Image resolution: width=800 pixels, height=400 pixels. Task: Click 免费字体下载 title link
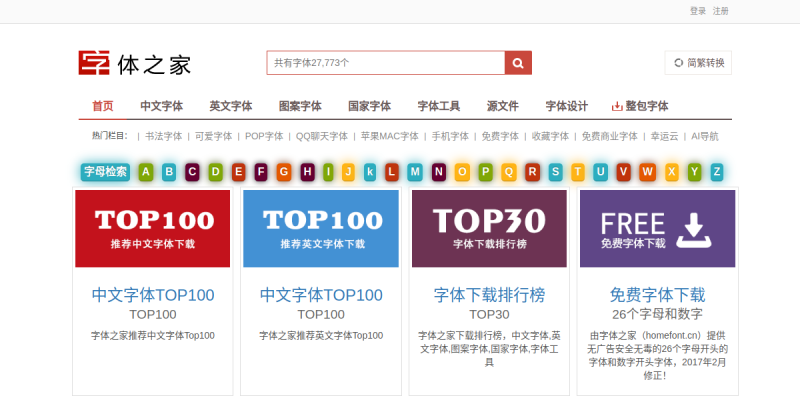[658, 295]
